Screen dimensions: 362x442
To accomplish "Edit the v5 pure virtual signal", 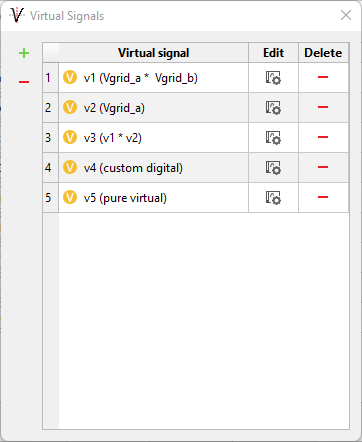I will pos(273,198).
